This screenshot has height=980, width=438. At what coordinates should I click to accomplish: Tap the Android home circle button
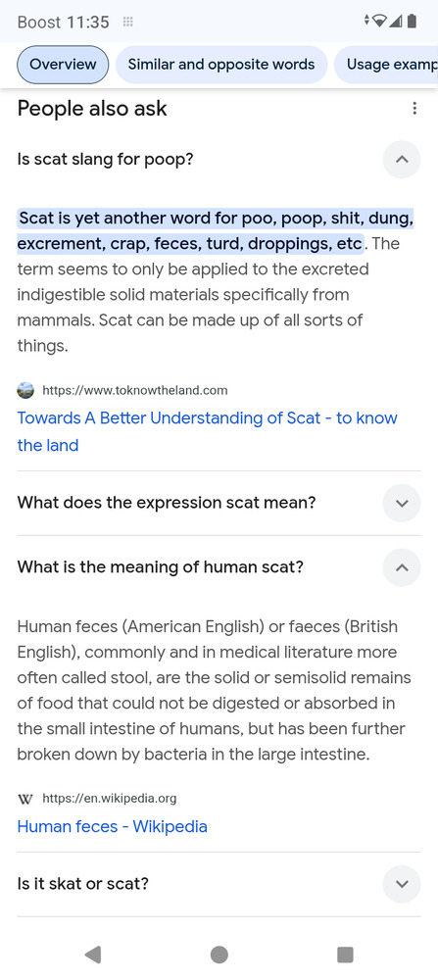click(x=219, y=955)
